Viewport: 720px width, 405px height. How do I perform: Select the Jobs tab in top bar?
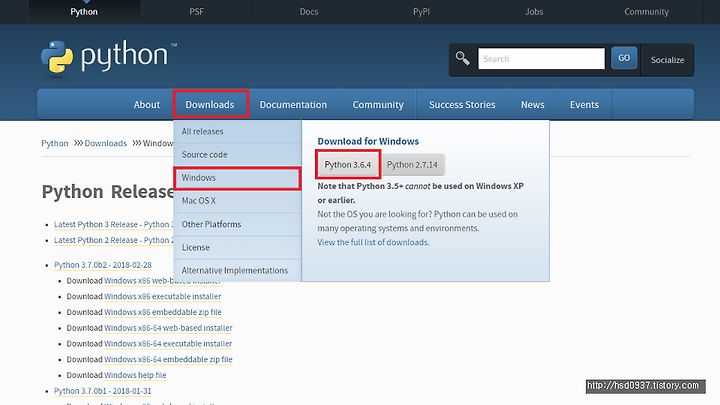pos(534,11)
